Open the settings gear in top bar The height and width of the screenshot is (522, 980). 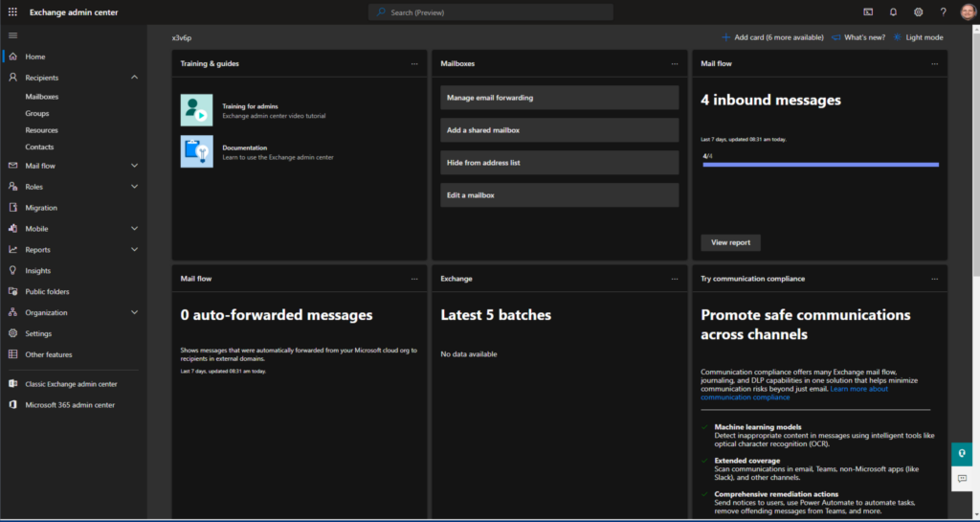pyautogui.click(x=918, y=11)
